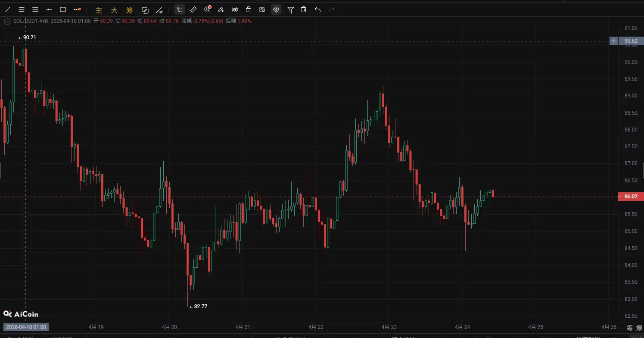Click the 涨幅 -0.76%(-0.69) change value
Screen dimensions: 644x338
202,21
